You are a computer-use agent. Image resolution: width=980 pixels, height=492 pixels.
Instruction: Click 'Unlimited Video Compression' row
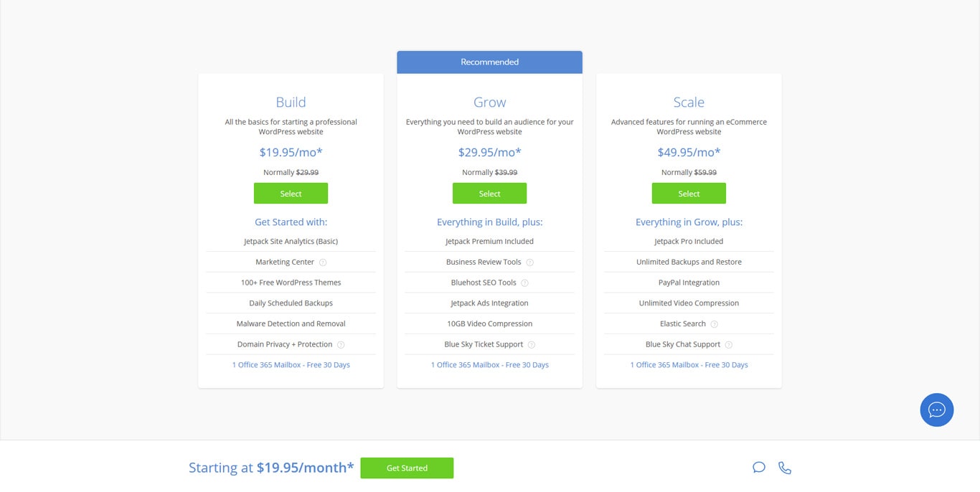point(689,303)
